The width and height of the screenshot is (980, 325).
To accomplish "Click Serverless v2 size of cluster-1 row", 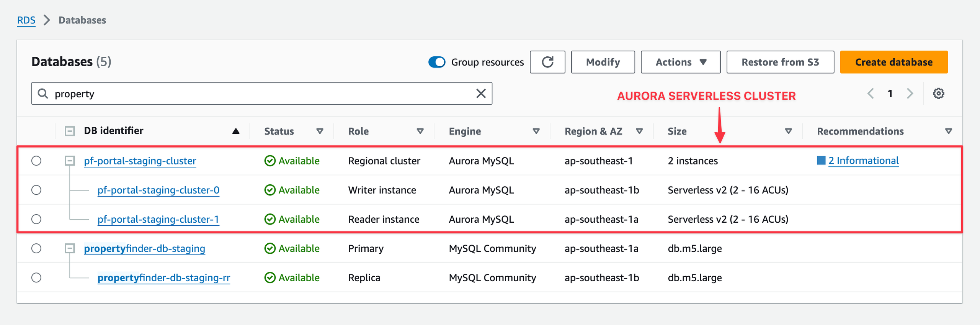I will (x=728, y=219).
